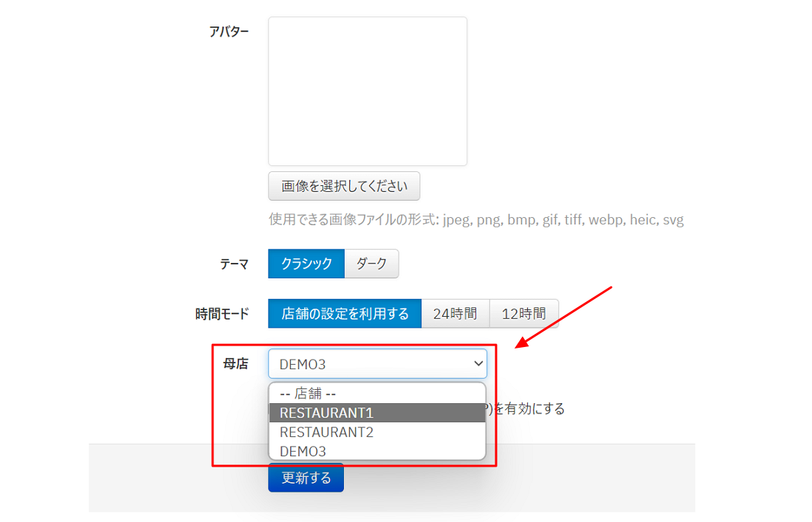Set time mode to 24時間
The image size is (812, 522).
[x=455, y=313]
